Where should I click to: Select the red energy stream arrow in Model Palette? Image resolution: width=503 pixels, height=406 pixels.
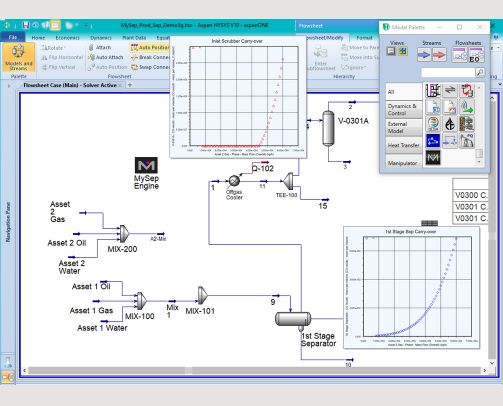pyautogui.click(x=439, y=54)
